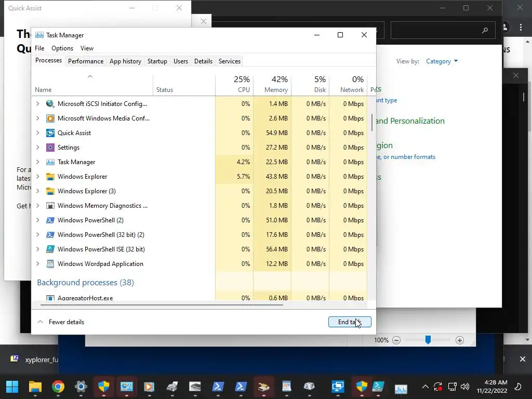Close the xyplorer download bar
The width and height of the screenshot is (532, 399).
523,359
